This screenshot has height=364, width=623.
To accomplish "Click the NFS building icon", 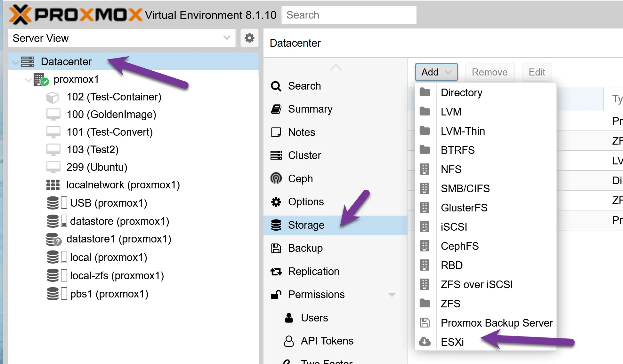I will click(x=425, y=169).
